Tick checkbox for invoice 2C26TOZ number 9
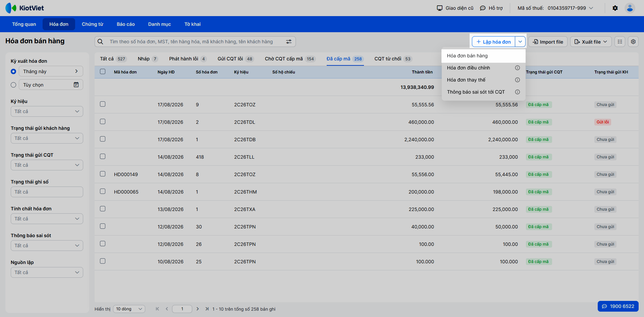The image size is (644, 317). click(103, 104)
